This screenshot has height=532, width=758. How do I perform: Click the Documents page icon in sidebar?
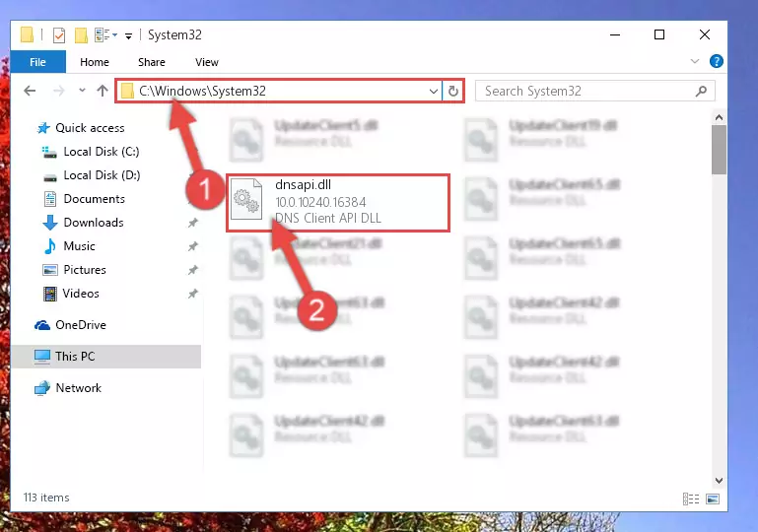tap(50, 199)
